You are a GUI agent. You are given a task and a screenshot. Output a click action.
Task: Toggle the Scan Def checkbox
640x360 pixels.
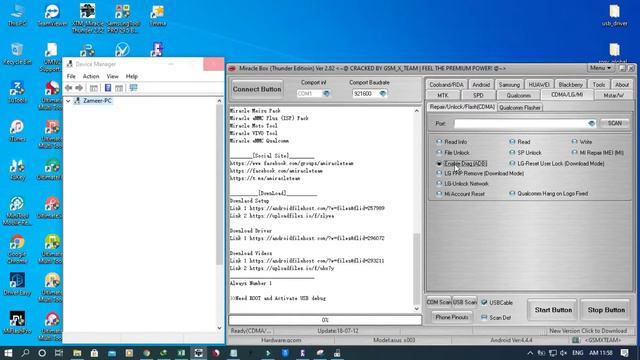pos(484,317)
